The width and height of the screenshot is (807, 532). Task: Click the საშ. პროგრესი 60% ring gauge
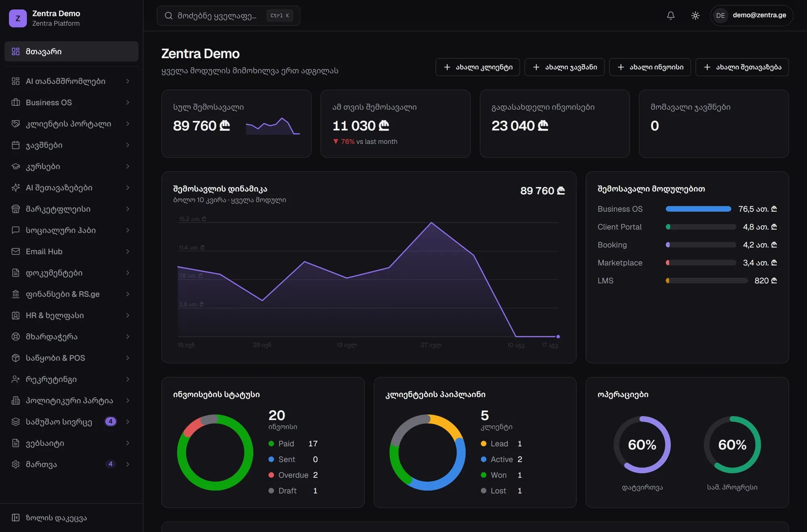click(732, 444)
